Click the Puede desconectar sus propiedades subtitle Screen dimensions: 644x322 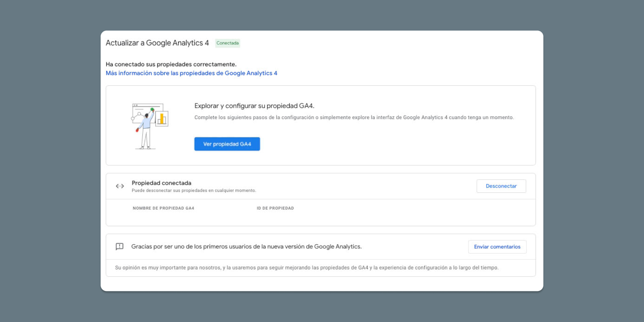coord(194,191)
